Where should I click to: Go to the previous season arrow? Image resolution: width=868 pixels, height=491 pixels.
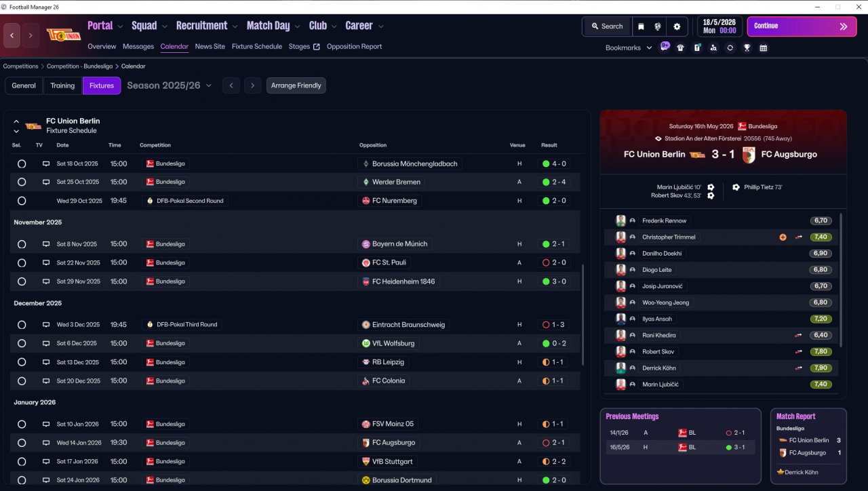231,85
